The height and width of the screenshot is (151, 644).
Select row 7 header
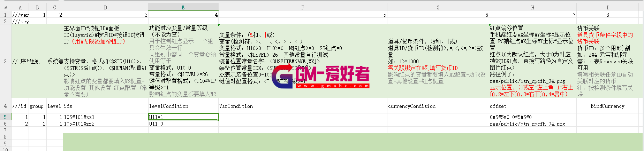tap(5, 130)
